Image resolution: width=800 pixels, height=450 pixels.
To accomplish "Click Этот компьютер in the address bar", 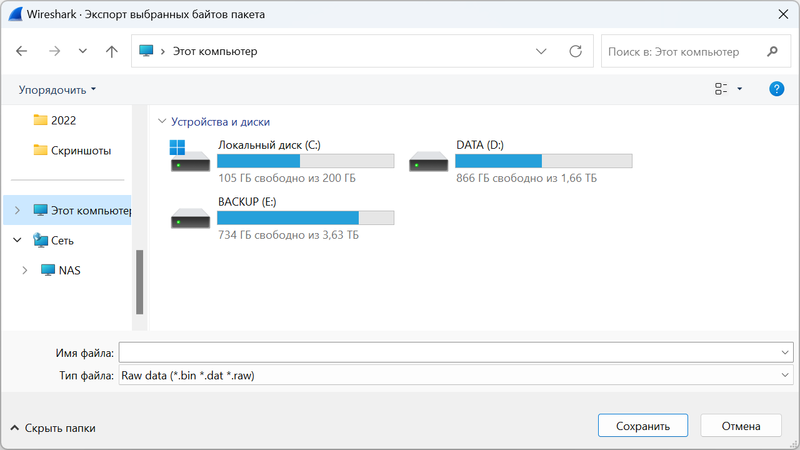I will pyautogui.click(x=215, y=52).
